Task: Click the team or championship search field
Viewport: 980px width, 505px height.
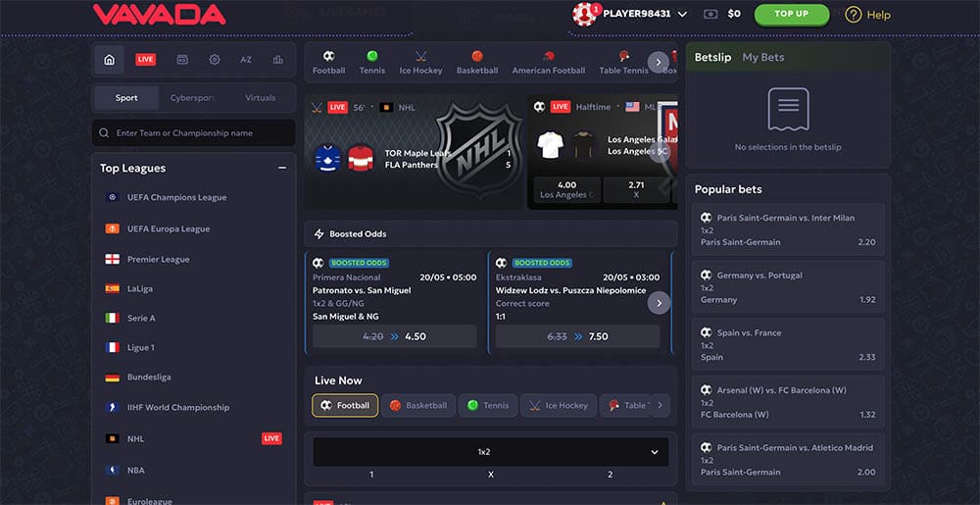Action: pyautogui.click(x=194, y=133)
